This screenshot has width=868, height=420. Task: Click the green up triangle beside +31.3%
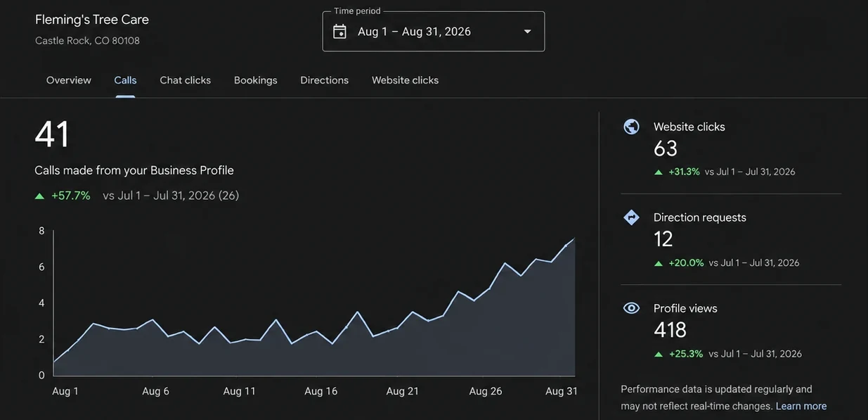[x=659, y=172]
